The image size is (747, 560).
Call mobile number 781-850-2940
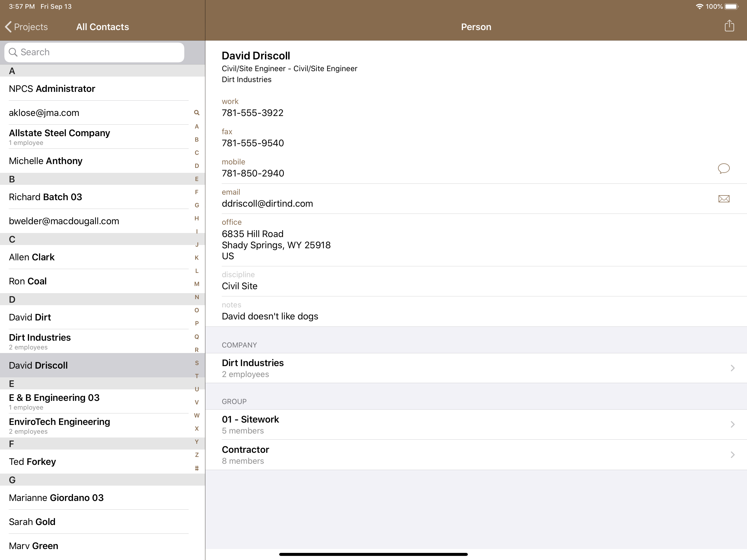[x=253, y=173]
